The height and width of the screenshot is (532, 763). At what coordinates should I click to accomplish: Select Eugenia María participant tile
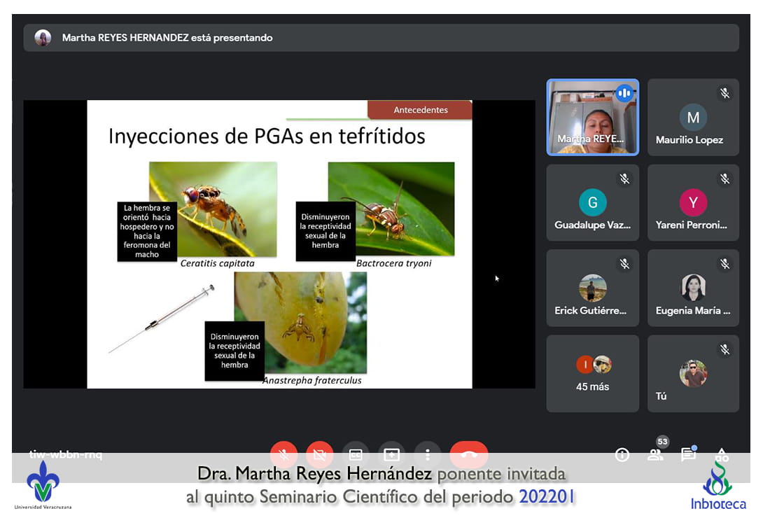pos(693,288)
